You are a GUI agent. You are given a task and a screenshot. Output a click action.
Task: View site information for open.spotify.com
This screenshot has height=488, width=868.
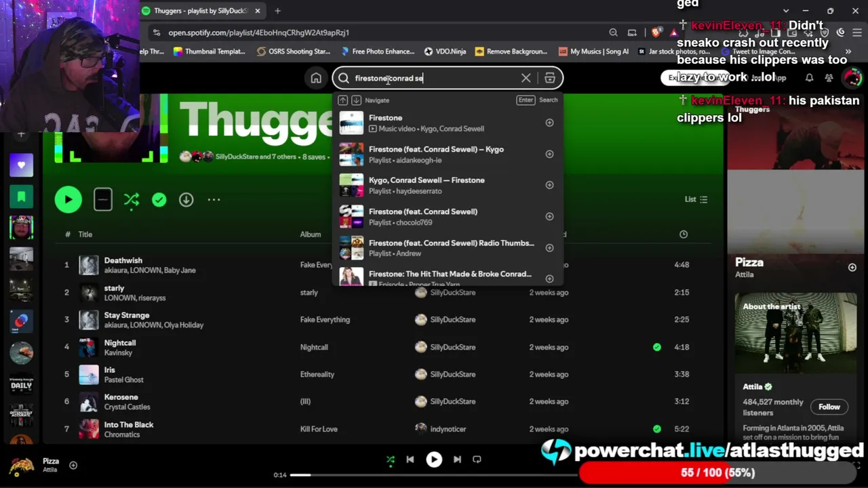[157, 32]
